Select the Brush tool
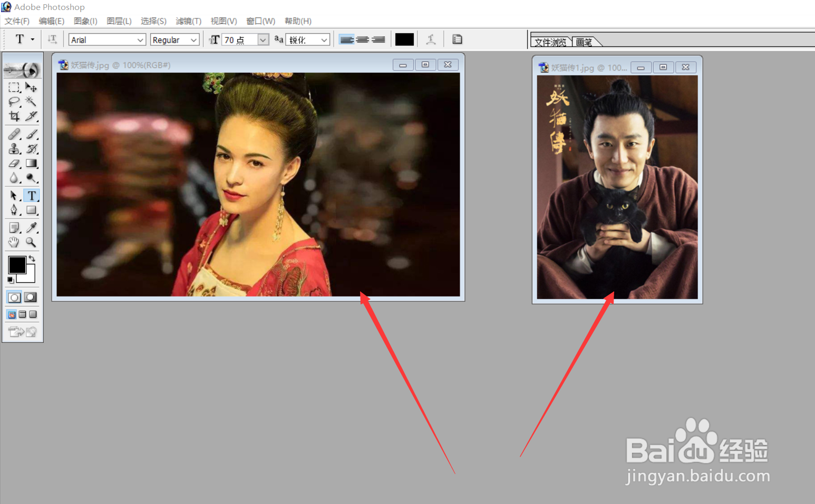 click(x=31, y=134)
